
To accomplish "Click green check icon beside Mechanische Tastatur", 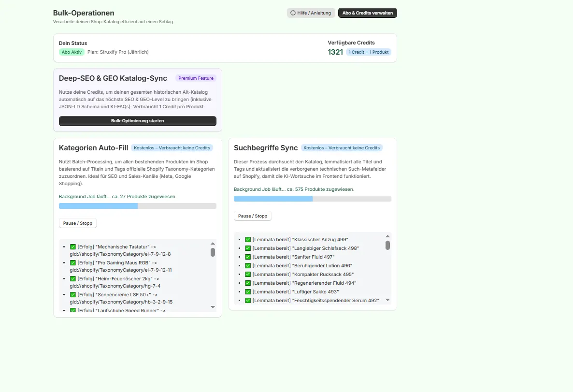I will (x=73, y=247).
